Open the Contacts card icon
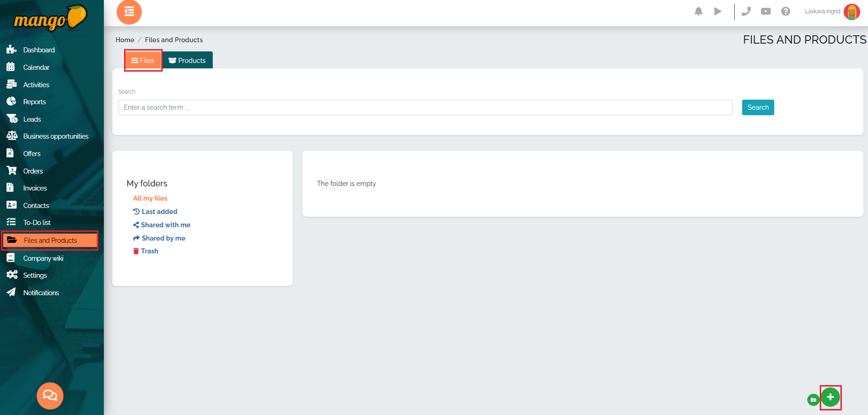 11,205
